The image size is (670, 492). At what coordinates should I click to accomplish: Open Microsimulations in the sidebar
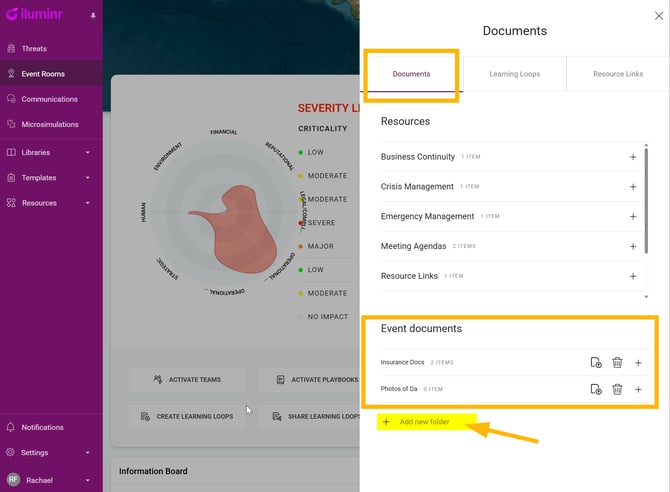(49, 124)
